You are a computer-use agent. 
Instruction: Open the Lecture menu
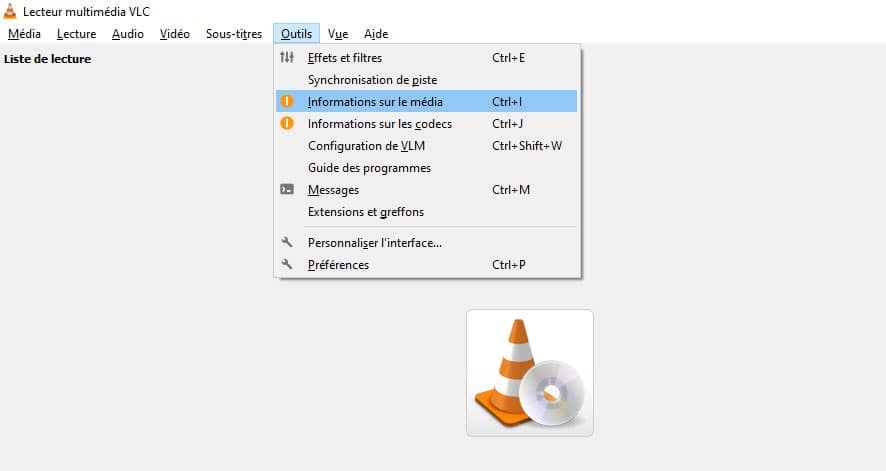click(x=76, y=34)
